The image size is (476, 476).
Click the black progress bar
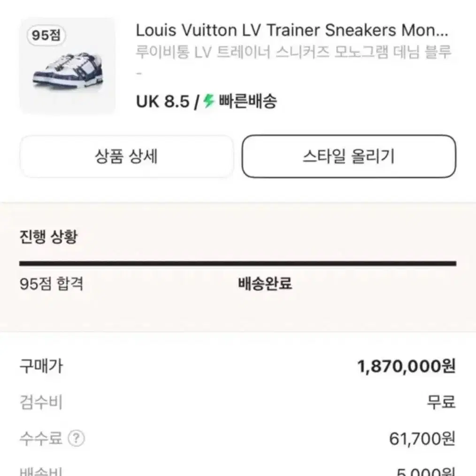click(x=238, y=263)
